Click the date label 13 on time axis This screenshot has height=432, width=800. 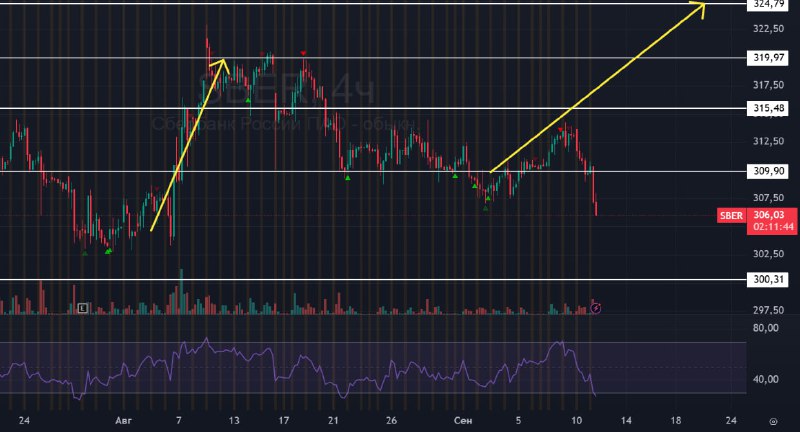click(234, 421)
